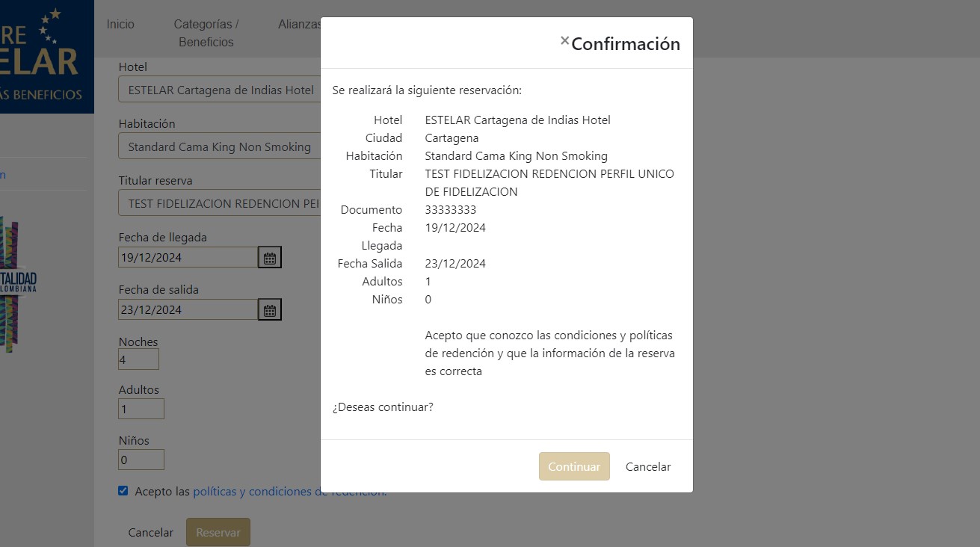Click the Adultos number field
This screenshot has width=980, height=547.
pos(141,409)
